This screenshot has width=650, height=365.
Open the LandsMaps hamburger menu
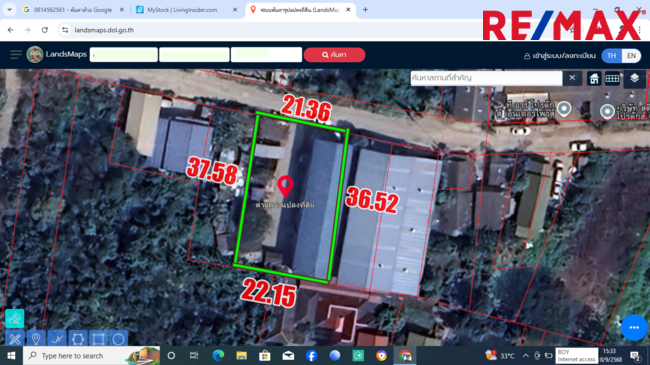(x=16, y=54)
